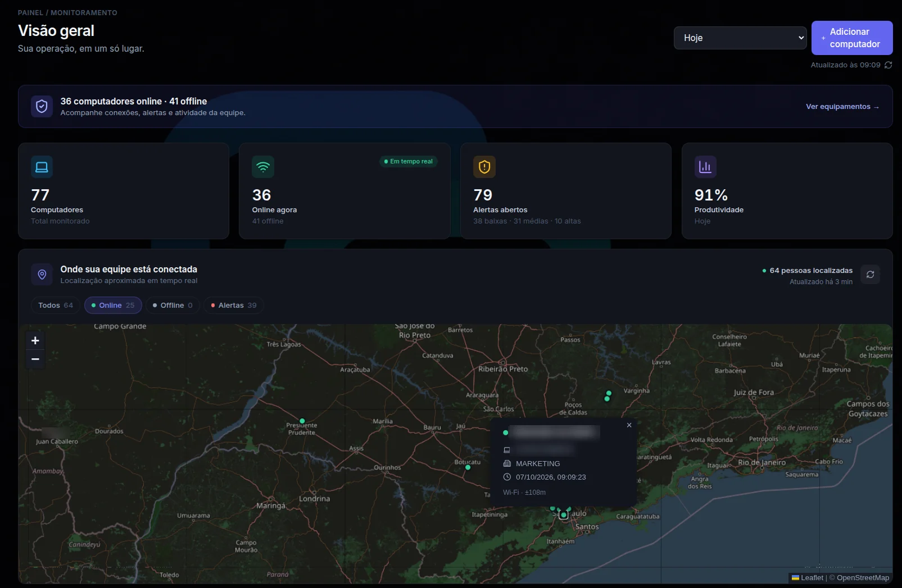Open the Hoje period dropdown

point(740,38)
